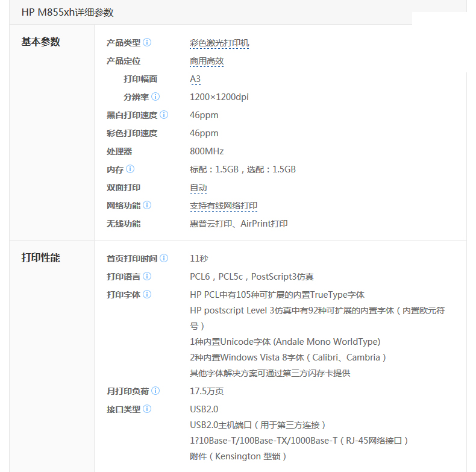Click info icon beside 接口类型

pyautogui.click(x=147, y=409)
